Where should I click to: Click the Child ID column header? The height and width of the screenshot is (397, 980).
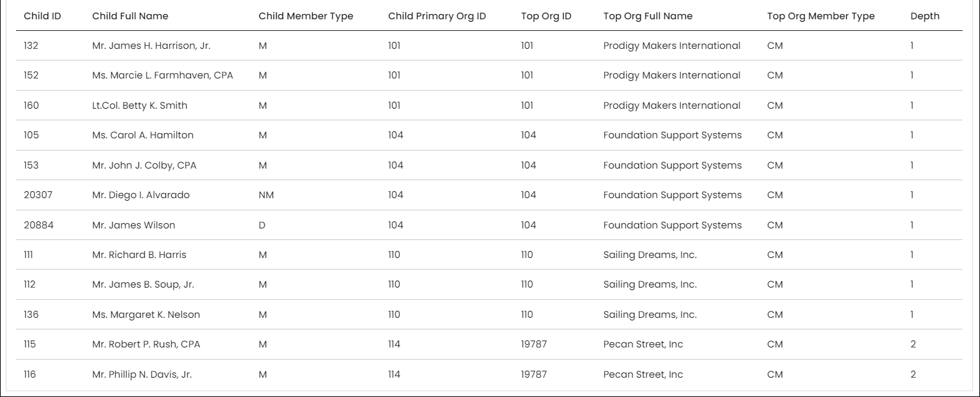(x=42, y=16)
